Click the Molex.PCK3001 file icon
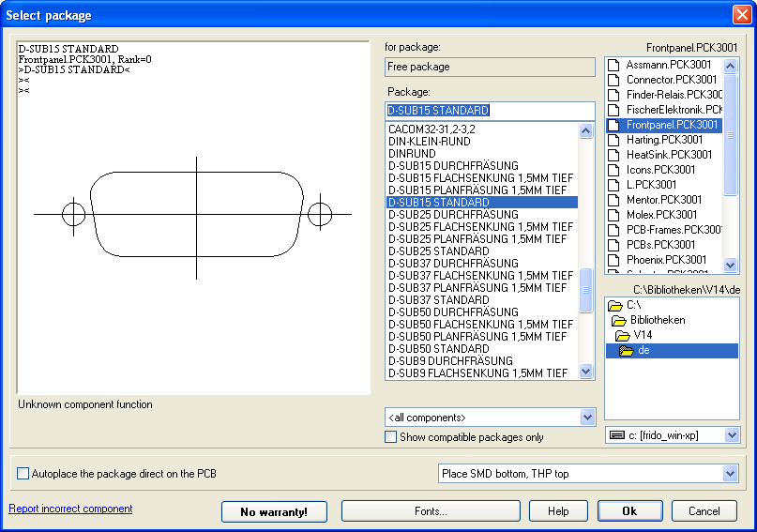Screen dimensions: 757x532 point(614,215)
